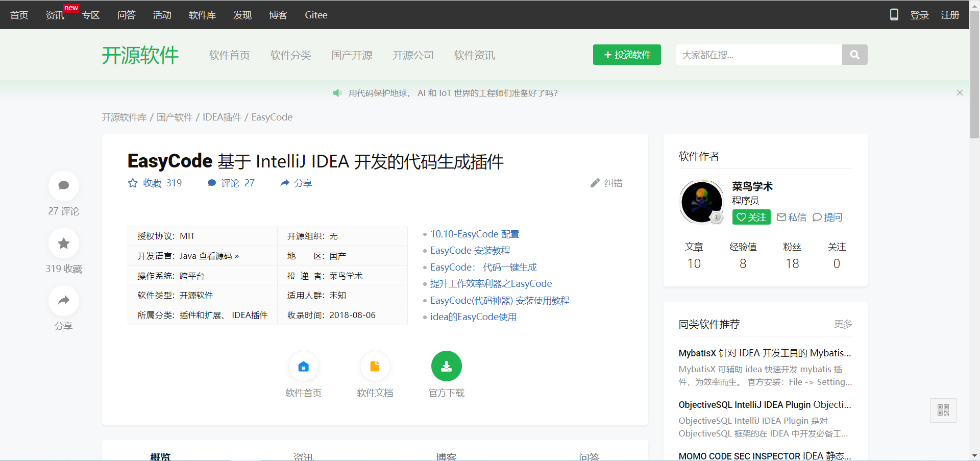Click the green 关注 follow button
The image size is (980, 461).
[751, 217]
